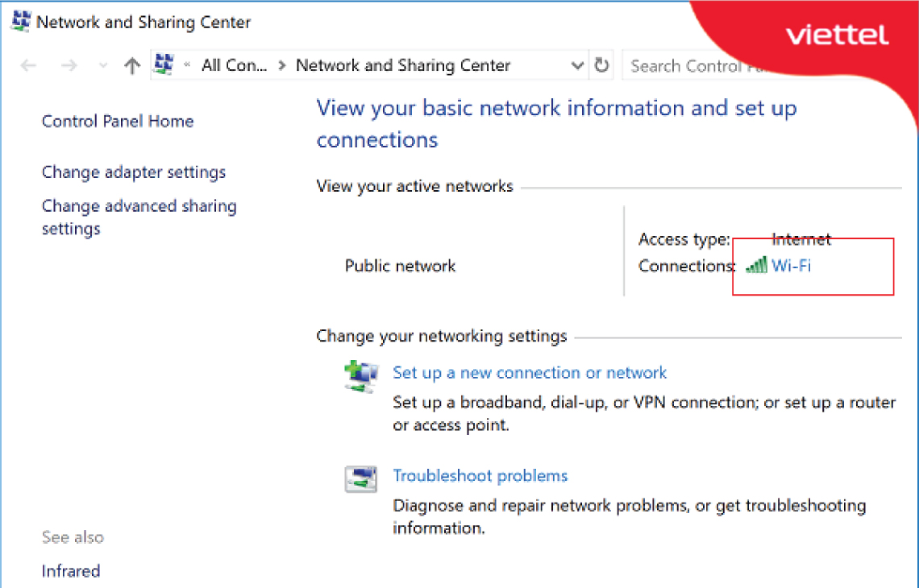The image size is (919, 588).
Task: Expand the address bar history dropdown
Action: point(577,65)
